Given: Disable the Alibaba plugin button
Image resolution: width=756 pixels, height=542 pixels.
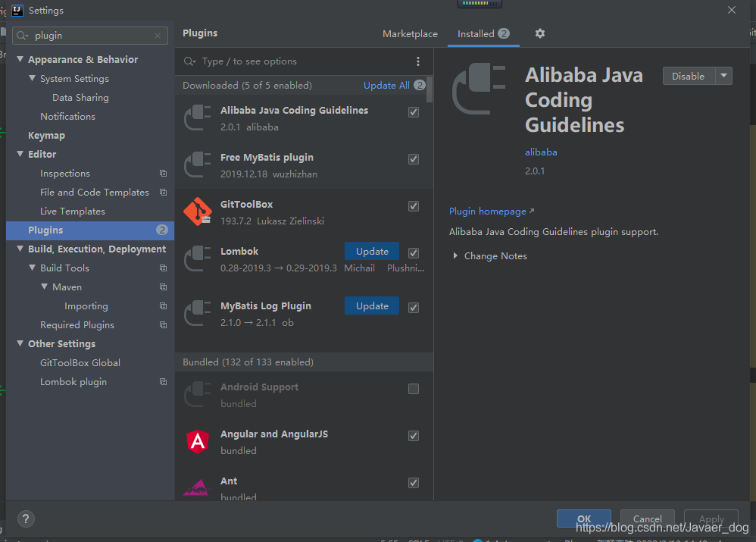Looking at the screenshot, I should pos(689,76).
